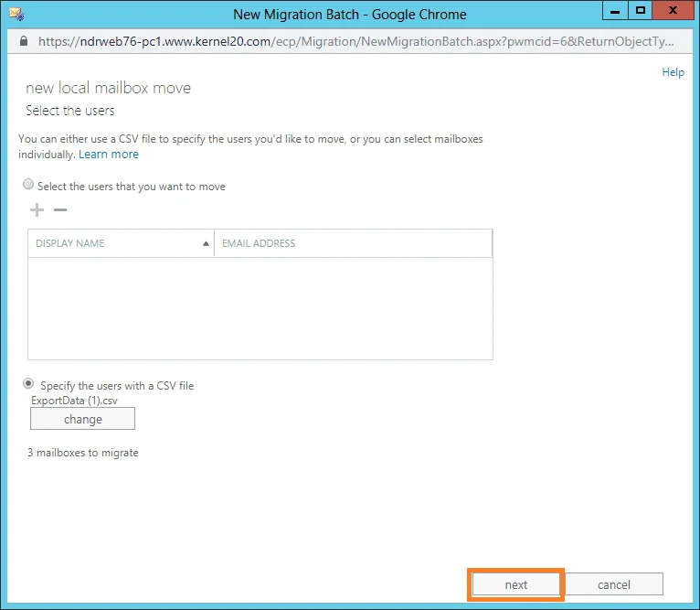
Task: Click the URL in the address bar
Action: 355,41
